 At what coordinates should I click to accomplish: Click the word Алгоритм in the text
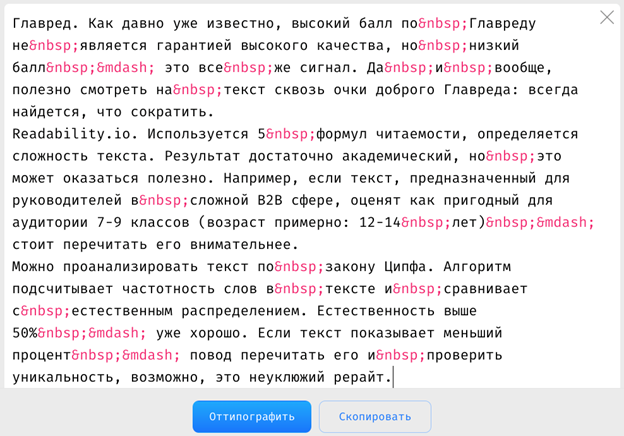coord(477,267)
